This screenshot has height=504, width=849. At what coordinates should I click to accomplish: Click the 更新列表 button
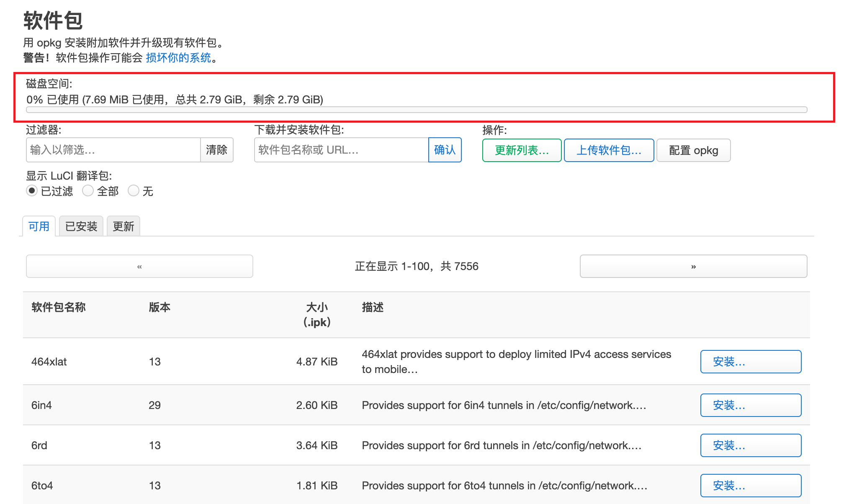click(x=522, y=150)
